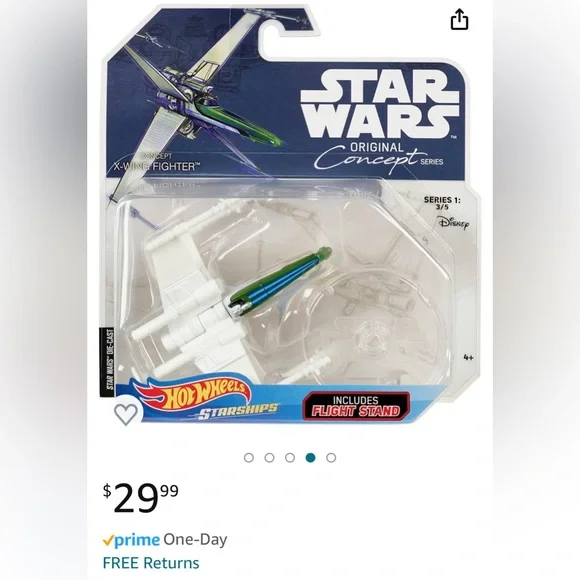
Task: Tap the share icon
Action: tap(459, 20)
